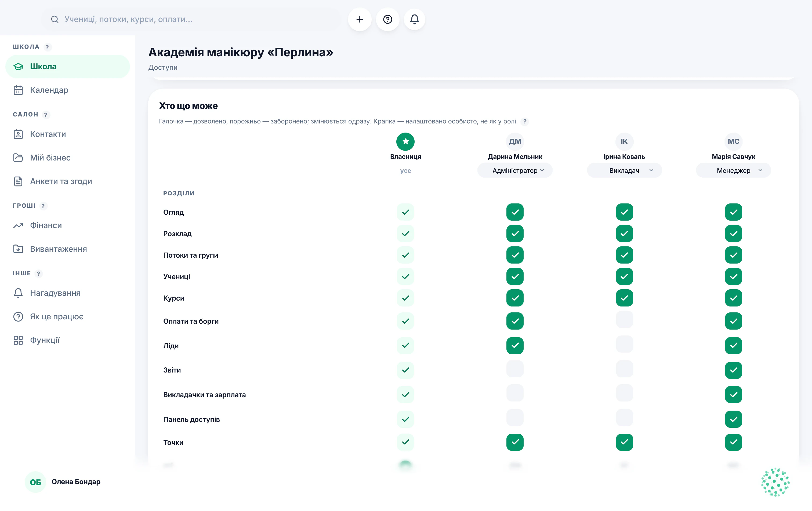Click the Гроші section help icon

tap(43, 206)
